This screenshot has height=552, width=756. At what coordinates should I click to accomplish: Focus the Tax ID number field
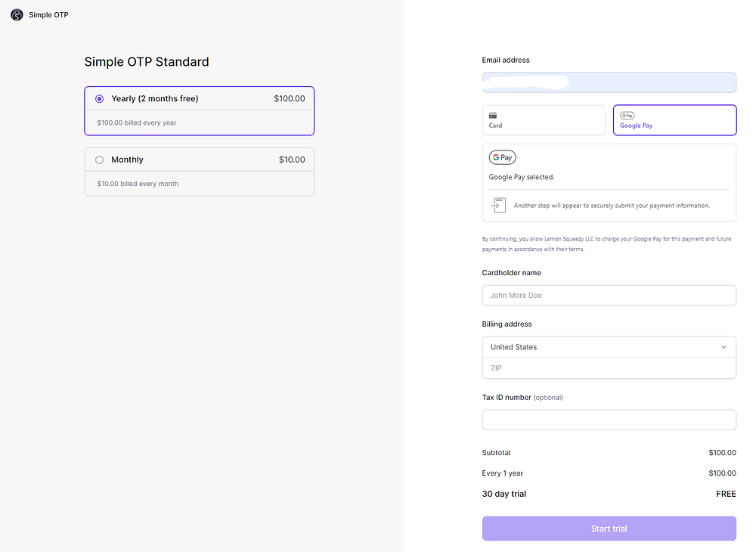click(x=609, y=420)
